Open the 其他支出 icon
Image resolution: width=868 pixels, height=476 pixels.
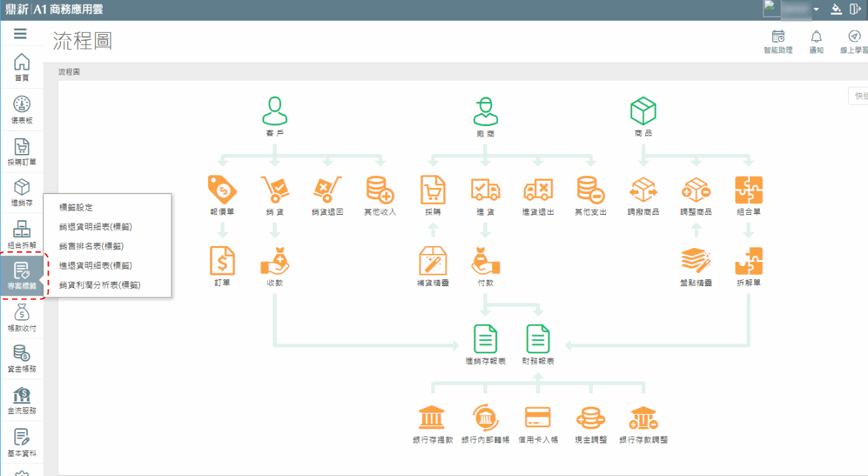point(591,190)
